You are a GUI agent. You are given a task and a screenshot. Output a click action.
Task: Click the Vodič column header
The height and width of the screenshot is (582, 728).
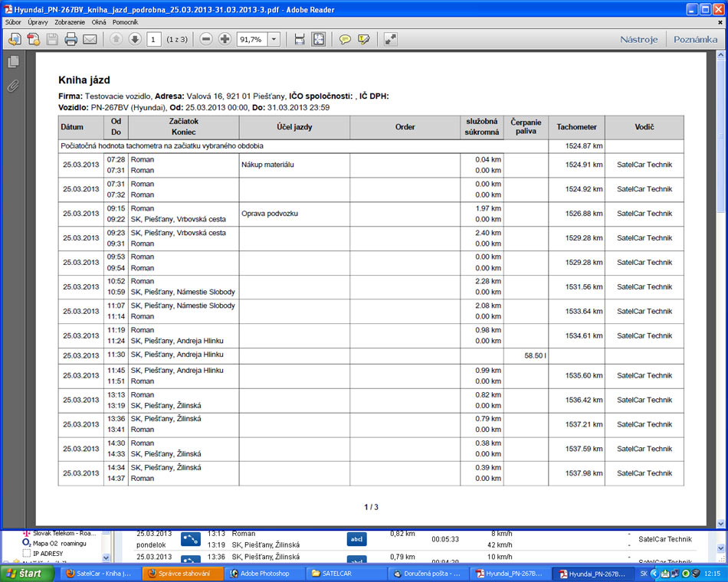point(644,126)
